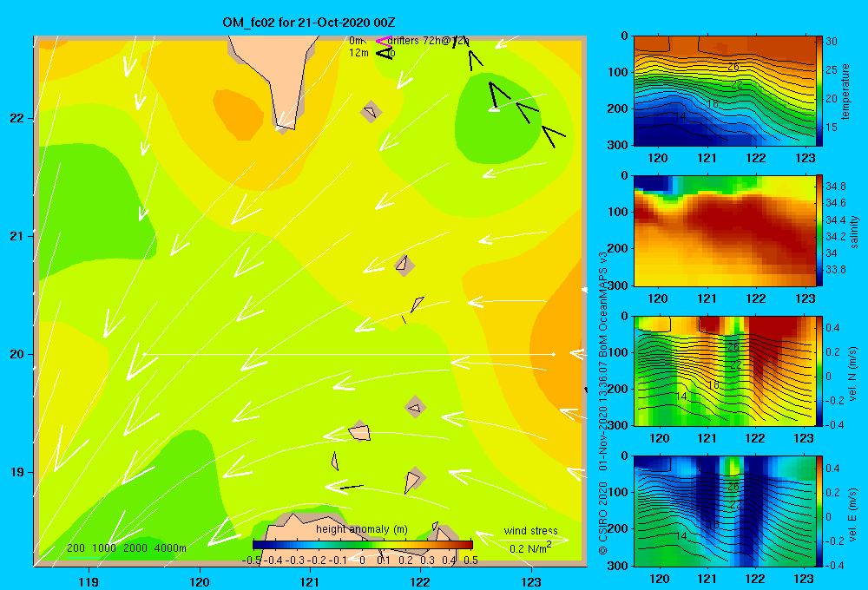868x590 pixels.
Task: Click the 'BoM OceanMAPS v3' vertical text
Action: tap(603, 304)
